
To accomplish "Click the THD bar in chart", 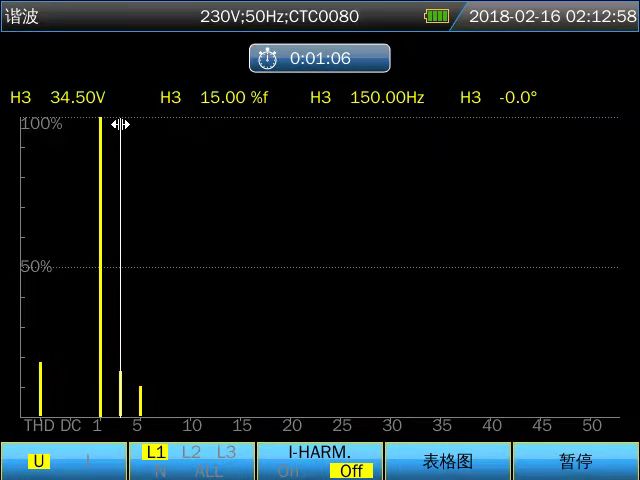I will click(x=40, y=389).
